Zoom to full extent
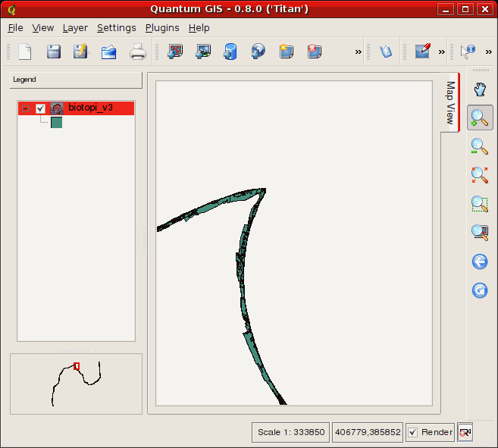Screen dimensions: 498x448 coord(480,175)
